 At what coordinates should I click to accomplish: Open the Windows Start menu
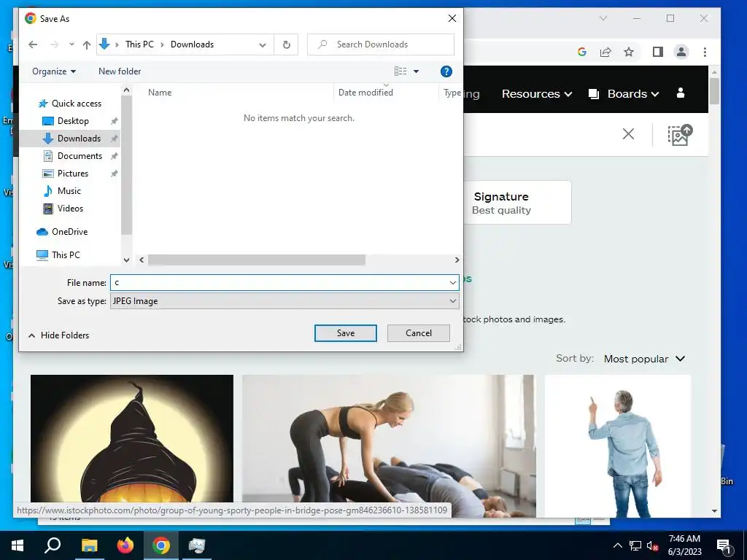pyautogui.click(x=18, y=545)
